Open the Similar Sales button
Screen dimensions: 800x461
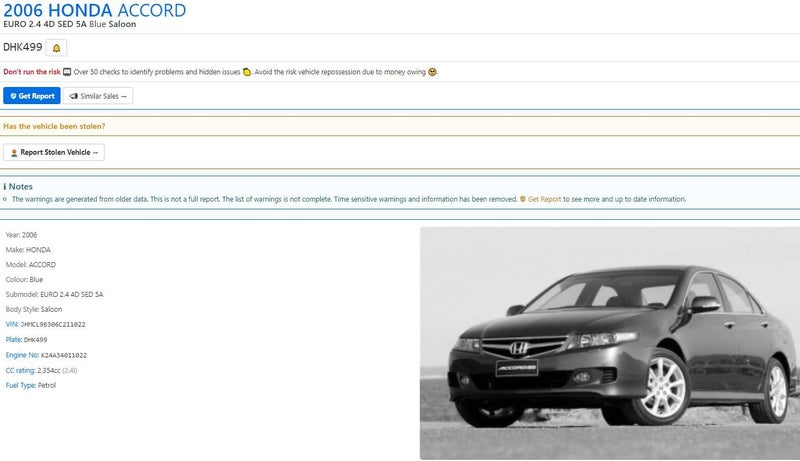98,96
